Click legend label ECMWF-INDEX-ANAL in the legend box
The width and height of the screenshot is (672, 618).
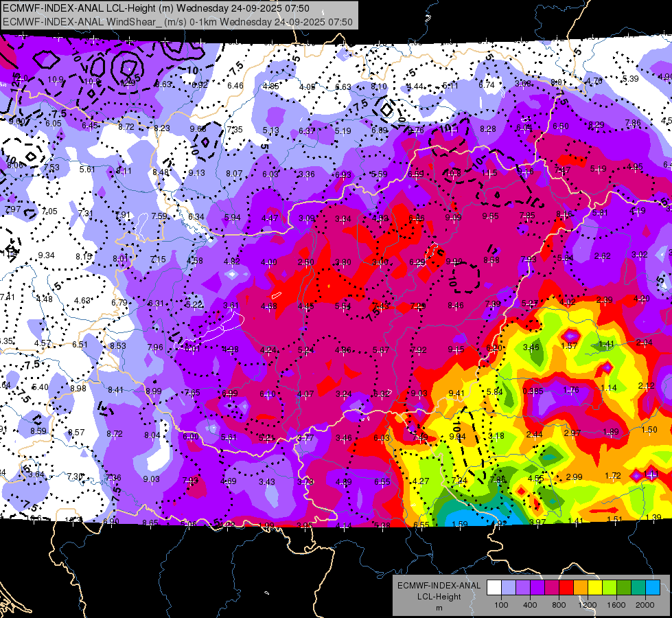coord(439,586)
